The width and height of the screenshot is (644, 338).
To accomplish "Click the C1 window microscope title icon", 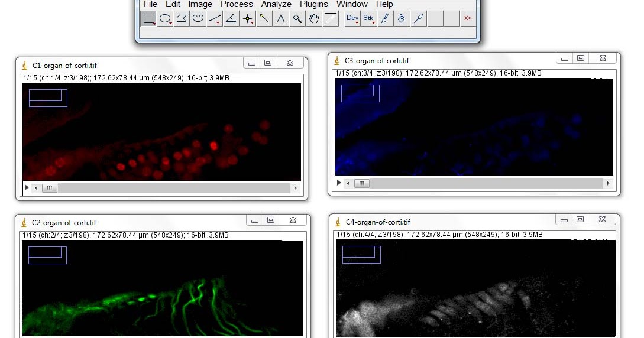I will click(25, 65).
